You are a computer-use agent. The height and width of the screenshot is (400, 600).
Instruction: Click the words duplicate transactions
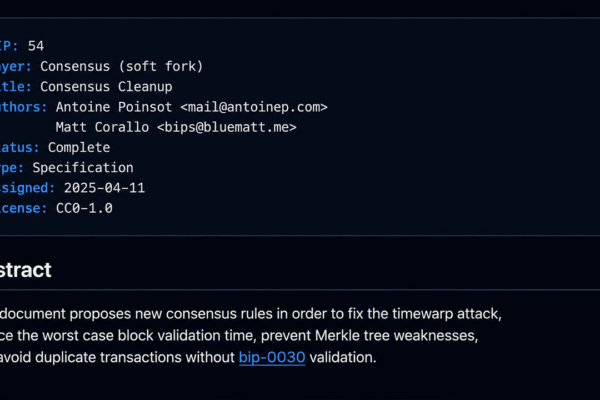pyautogui.click(x=108, y=358)
